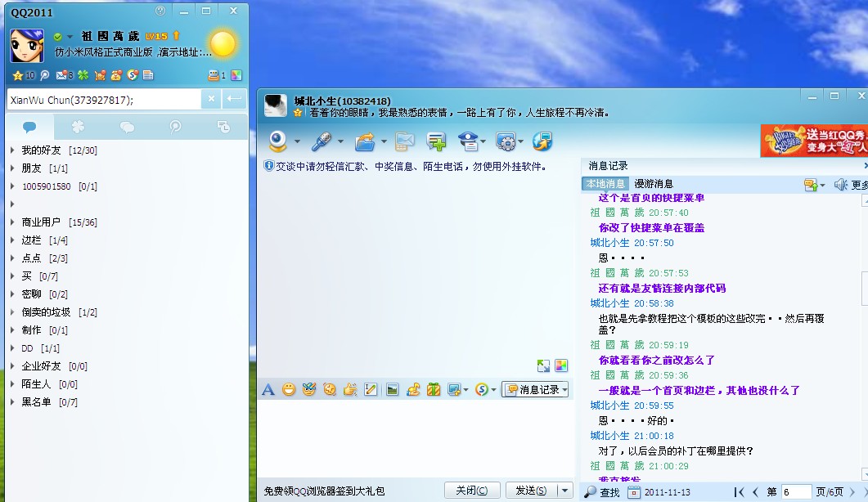The image size is (868, 502).
Task: Open the emoticon smiley picker
Action: tap(289, 390)
